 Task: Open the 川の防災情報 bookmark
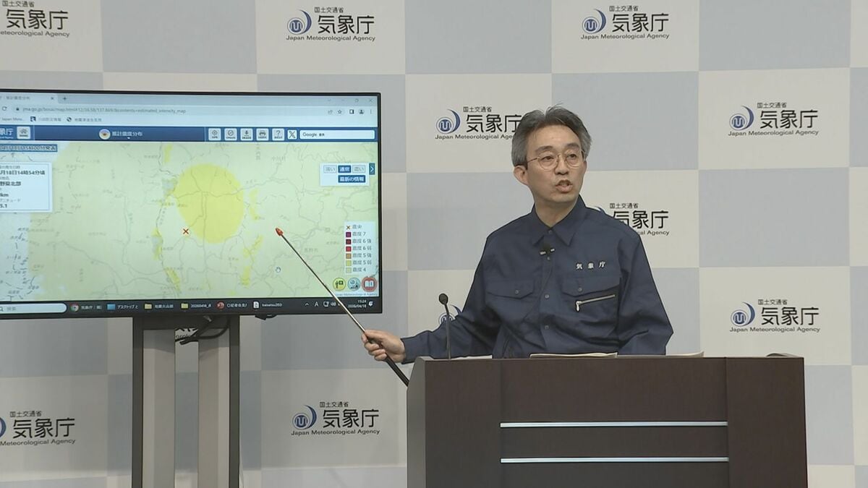[42, 119]
